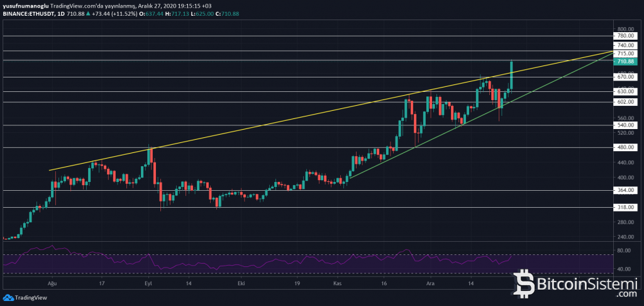Click the RSI 80.00 scale label

tap(625, 251)
